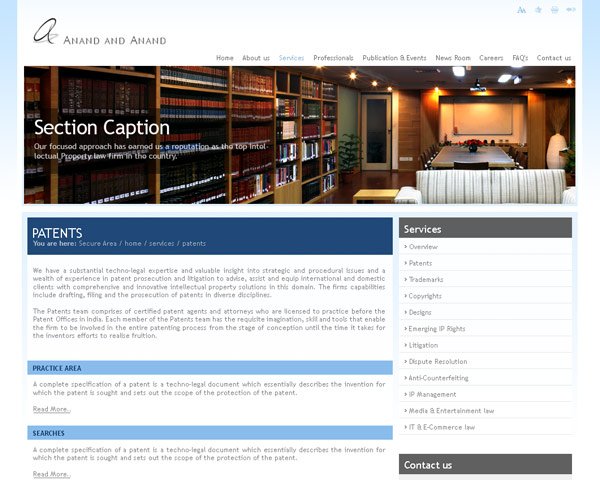
Task: Expand the Copyrights sidebar entry
Action: point(426,296)
